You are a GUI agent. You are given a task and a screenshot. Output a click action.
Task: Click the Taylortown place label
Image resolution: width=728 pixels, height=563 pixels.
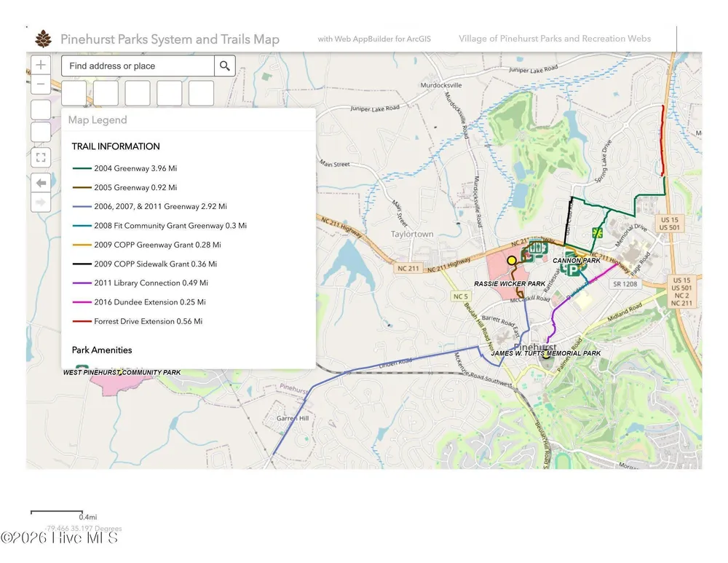point(412,234)
